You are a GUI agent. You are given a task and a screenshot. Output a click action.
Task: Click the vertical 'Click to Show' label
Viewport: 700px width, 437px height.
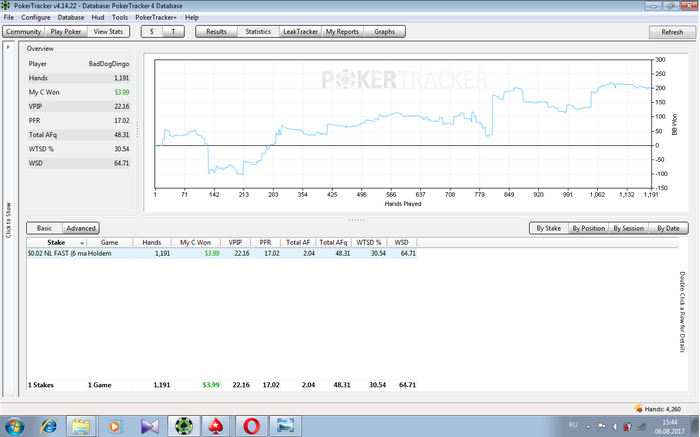[8, 220]
